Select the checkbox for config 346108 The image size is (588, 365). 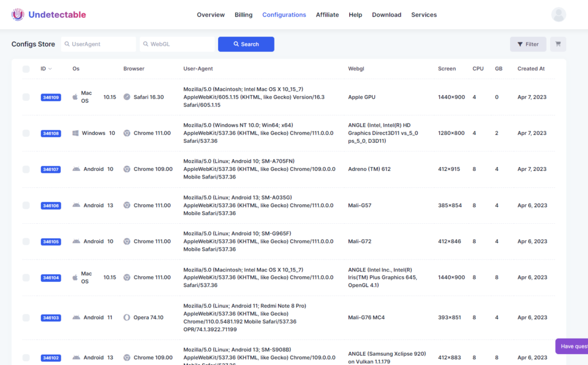tap(26, 133)
